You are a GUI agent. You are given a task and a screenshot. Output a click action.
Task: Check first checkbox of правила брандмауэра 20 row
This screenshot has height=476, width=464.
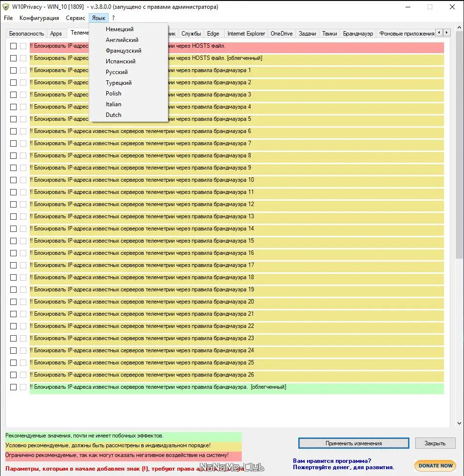point(13,302)
